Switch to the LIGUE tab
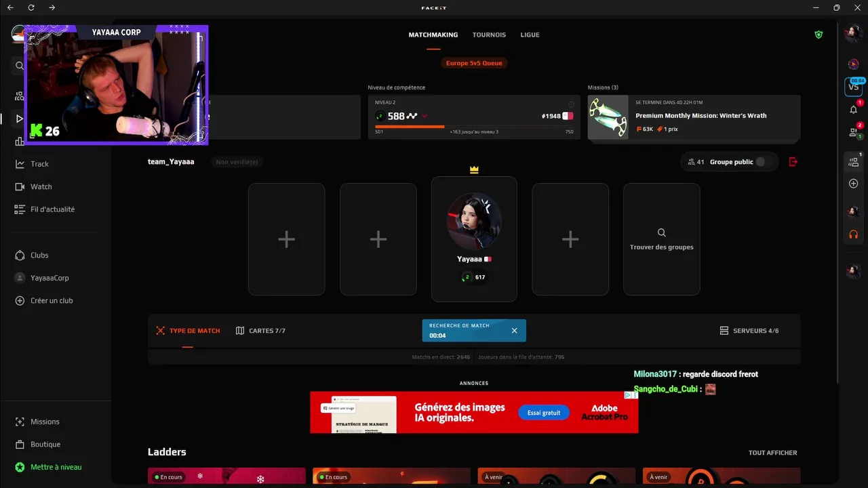 click(x=530, y=35)
